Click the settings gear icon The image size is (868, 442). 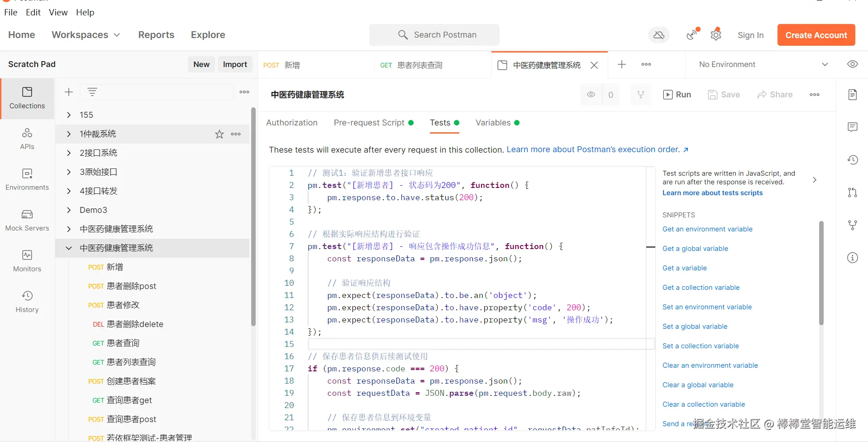pyautogui.click(x=715, y=35)
